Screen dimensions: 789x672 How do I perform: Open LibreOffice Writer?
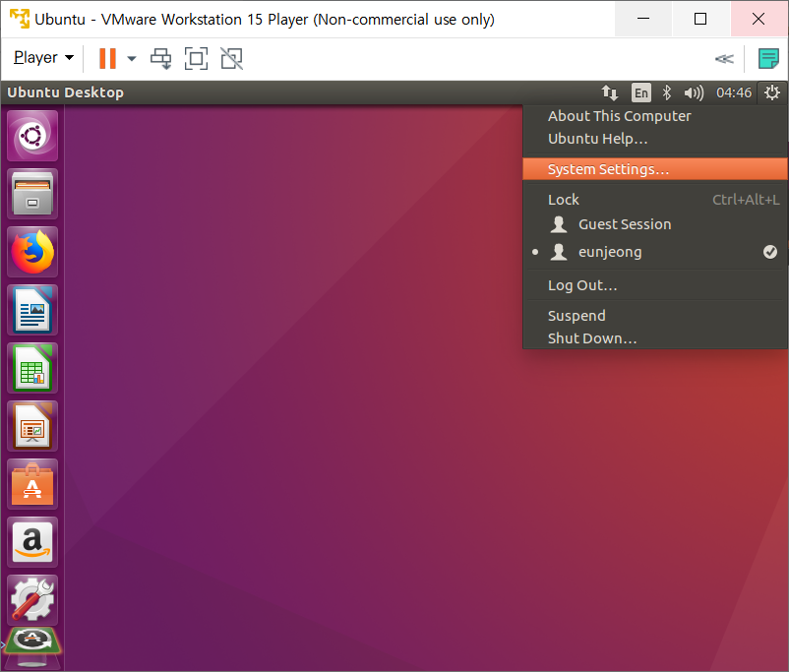pyautogui.click(x=32, y=310)
